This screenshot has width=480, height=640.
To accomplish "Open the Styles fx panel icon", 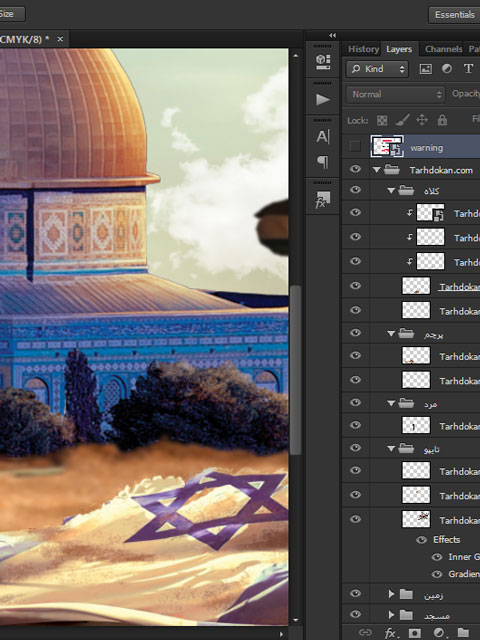I will click(323, 200).
